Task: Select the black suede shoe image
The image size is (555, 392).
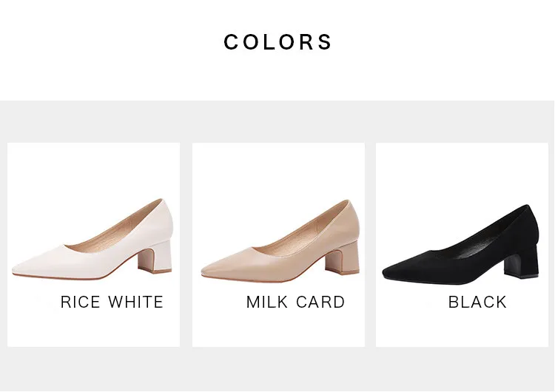Action: (x=460, y=245)
